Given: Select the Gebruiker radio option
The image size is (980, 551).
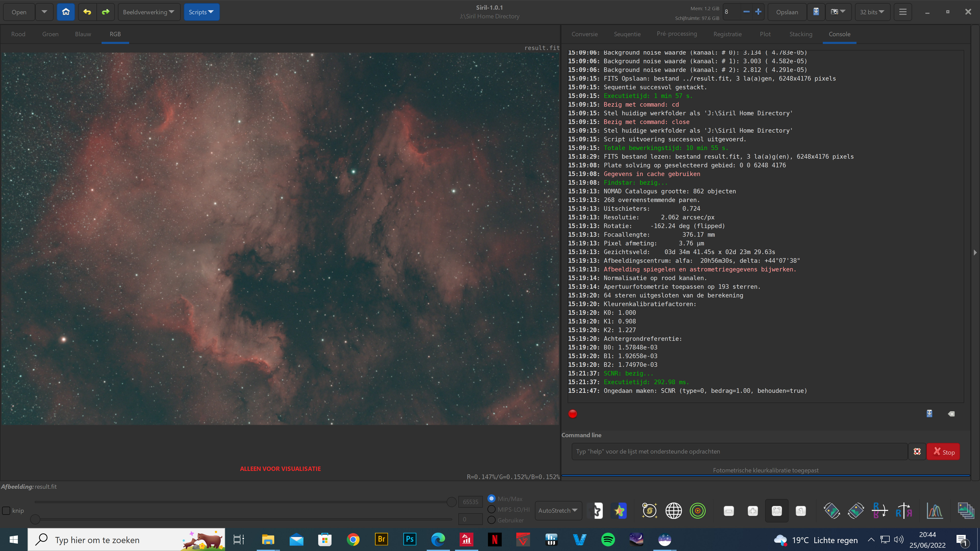Looking at the screenshot, I should pyautogui.click(x=492, y=520).
